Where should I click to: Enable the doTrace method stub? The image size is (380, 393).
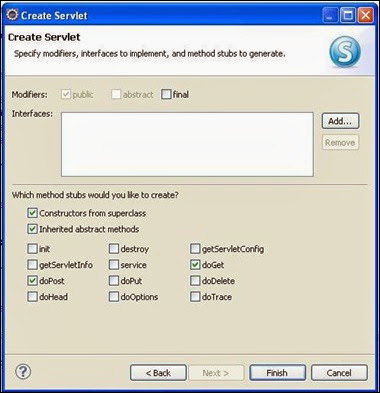click(195, 297)
